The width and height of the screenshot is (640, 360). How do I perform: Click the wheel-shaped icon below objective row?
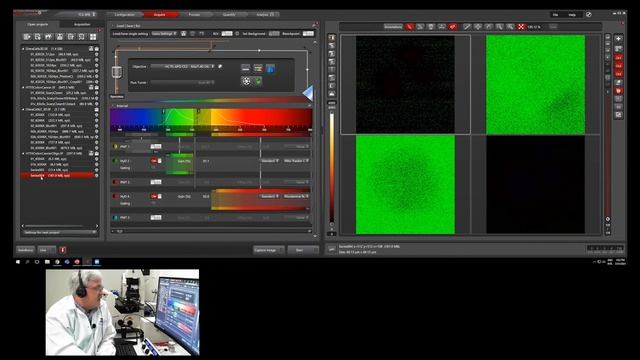click(x=246, y=81)
